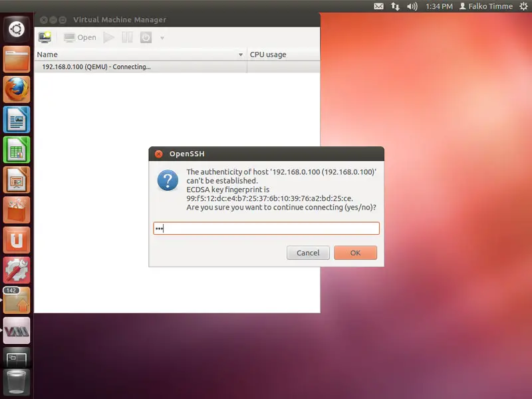Click Virtual Machine Manager launcher icon

point(16,331)
